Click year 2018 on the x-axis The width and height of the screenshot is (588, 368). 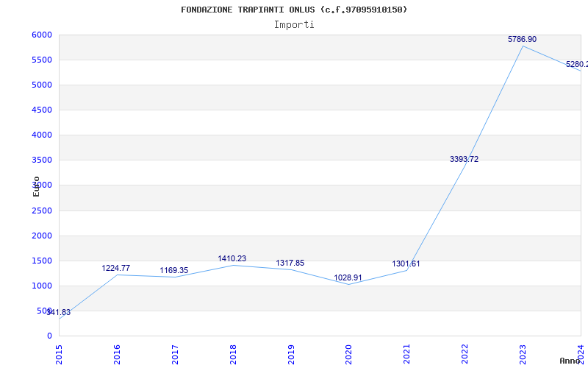pyautogui.click(x=232, y=354)
